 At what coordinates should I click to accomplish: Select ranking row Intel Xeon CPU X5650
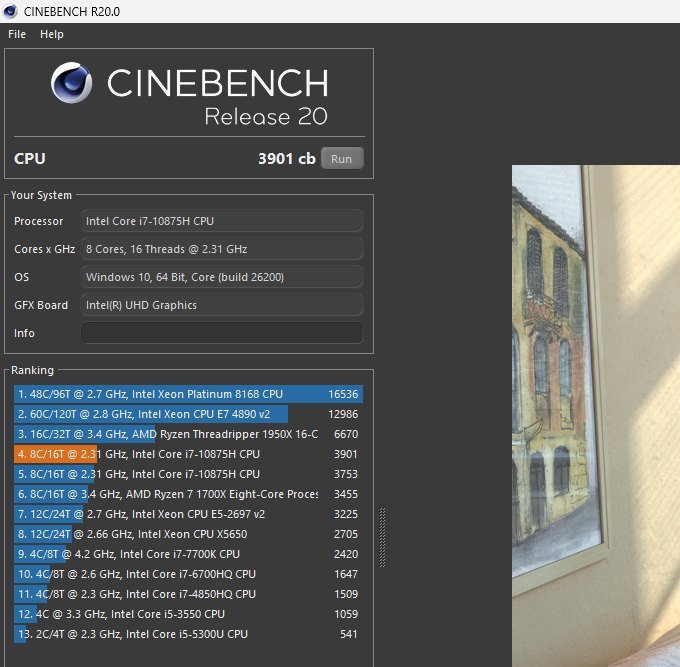[x=188, y=534]
